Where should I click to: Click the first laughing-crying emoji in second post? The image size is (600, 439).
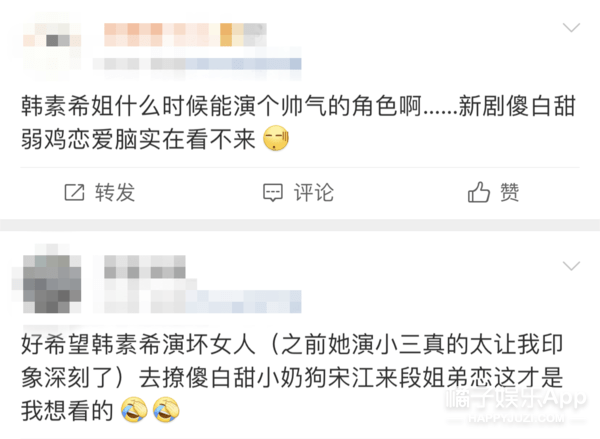pyautogui.click(x=134, y=410)
